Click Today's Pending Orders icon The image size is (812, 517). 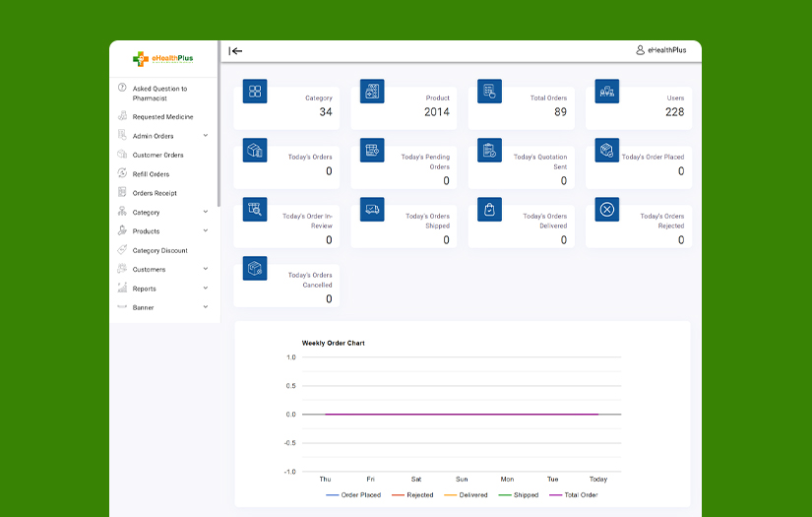[372, 151]
